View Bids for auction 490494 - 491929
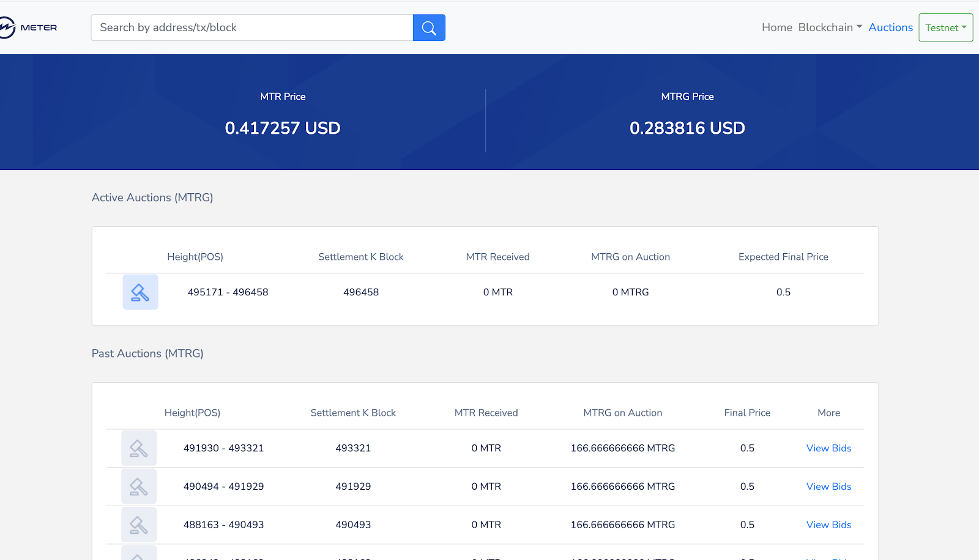Screen dimensions: 979x560 point(828,487)
